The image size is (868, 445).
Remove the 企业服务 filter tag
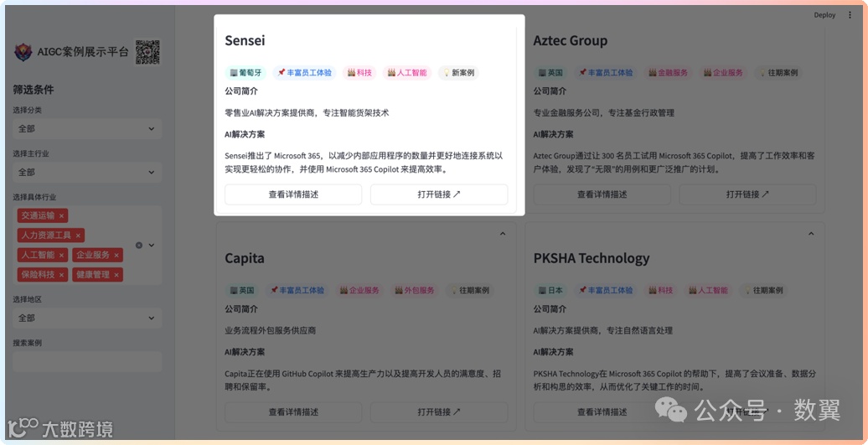tap(116, 255)
